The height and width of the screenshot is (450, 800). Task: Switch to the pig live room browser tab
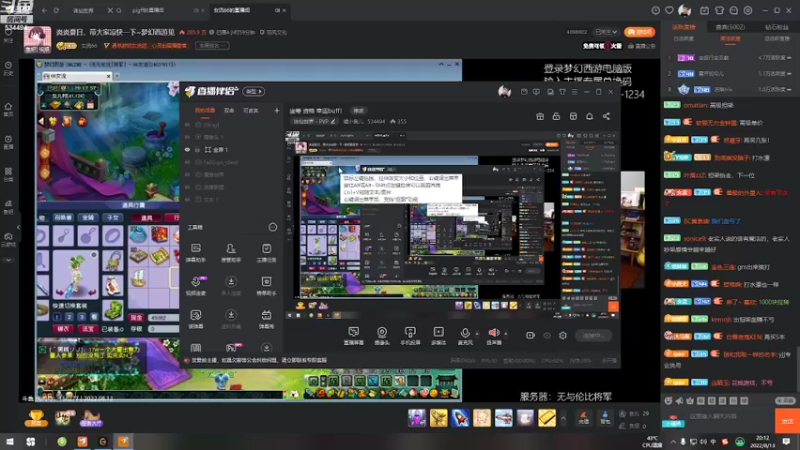pos(148,10)
